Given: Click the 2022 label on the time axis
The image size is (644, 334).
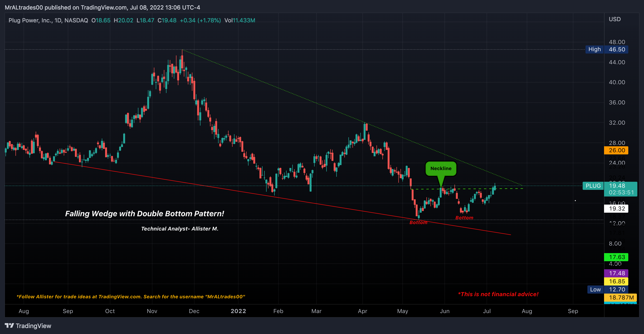Looking at the screenshot, I should (x=238, y=311).
